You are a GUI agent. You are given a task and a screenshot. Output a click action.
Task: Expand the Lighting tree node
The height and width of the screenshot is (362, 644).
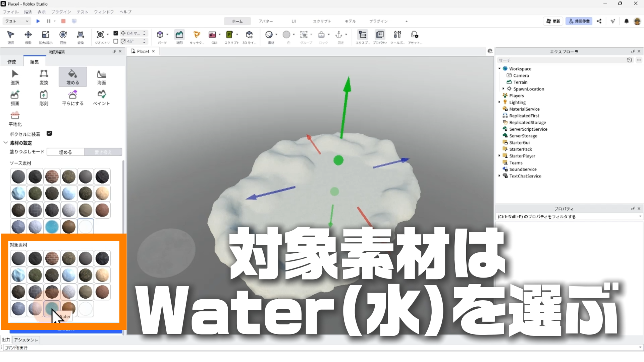(x=499, y=102)
